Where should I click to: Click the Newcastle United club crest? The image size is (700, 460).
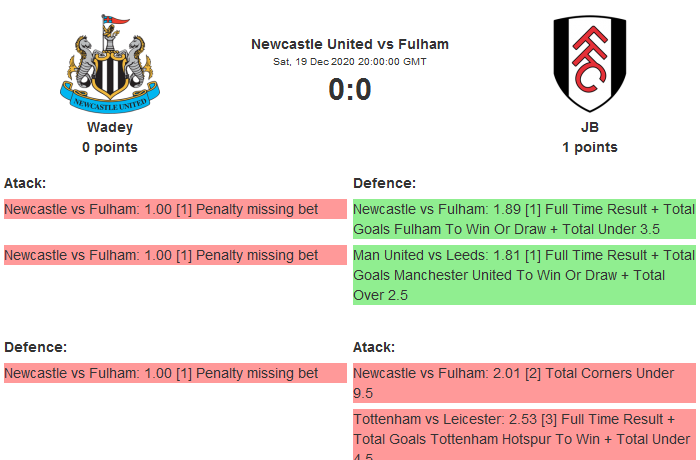click(110, 63)
